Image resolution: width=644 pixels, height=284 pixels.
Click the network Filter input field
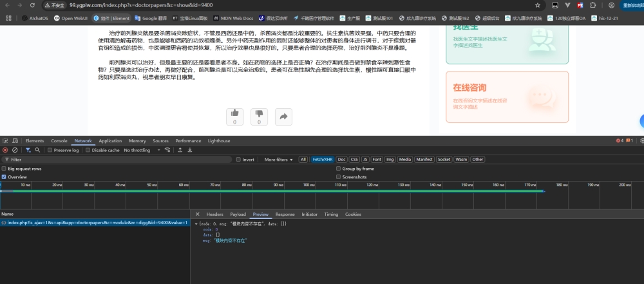click(117, 160)
